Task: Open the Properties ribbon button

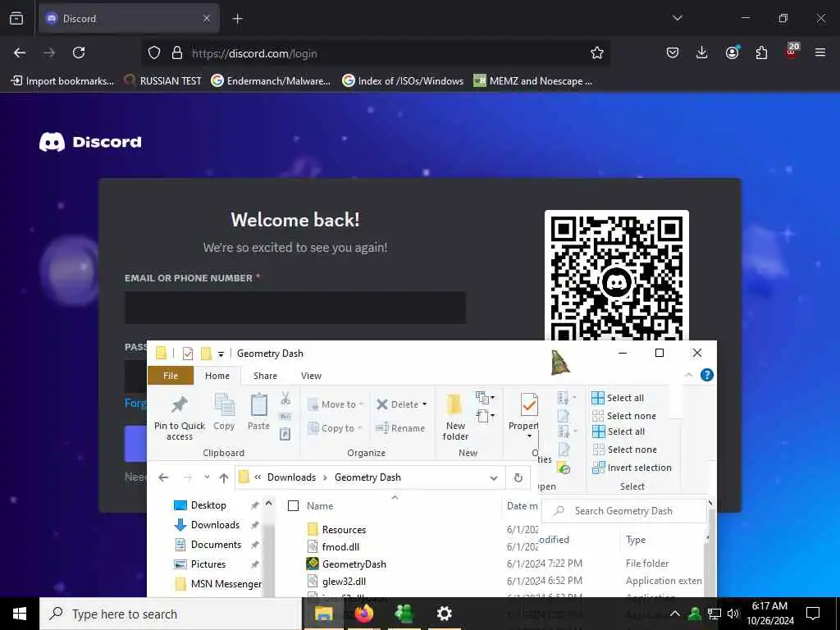Action: pos(524,416)
